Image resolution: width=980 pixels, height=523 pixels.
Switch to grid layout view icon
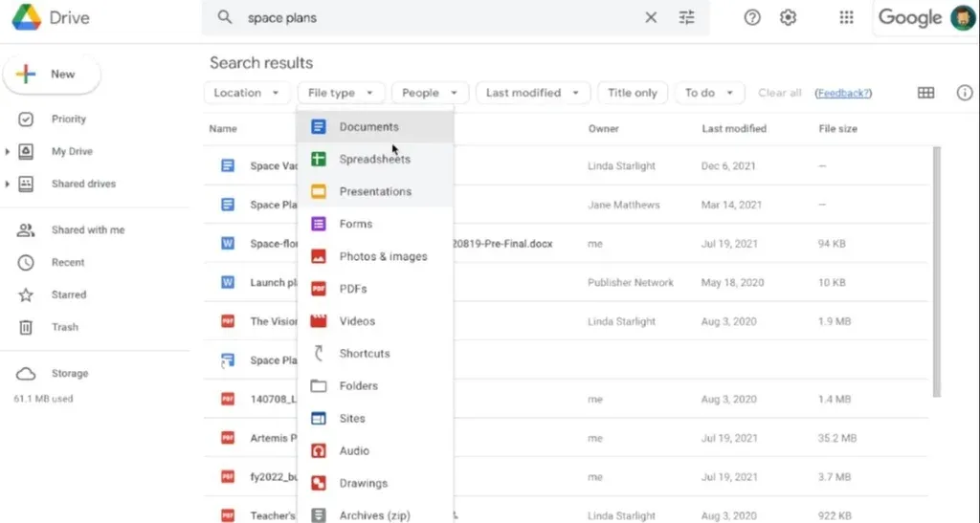(x=925, y=93)
